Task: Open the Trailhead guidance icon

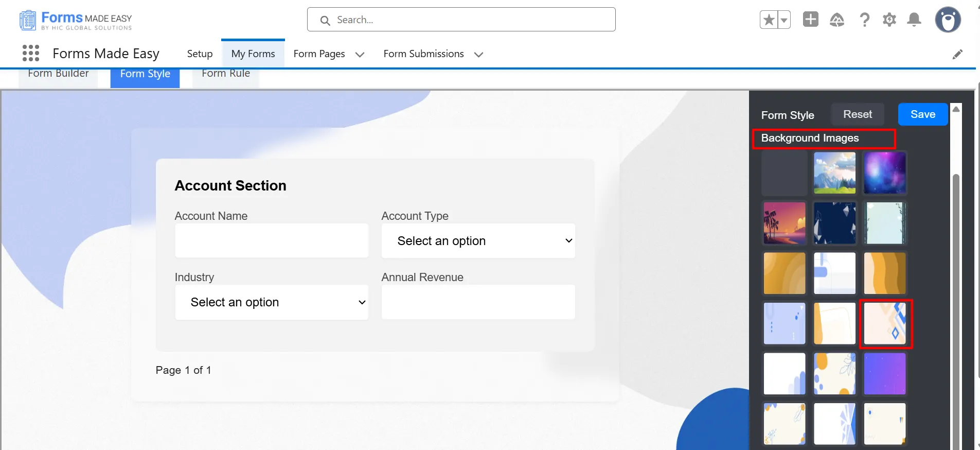Action: coord(837,20)
